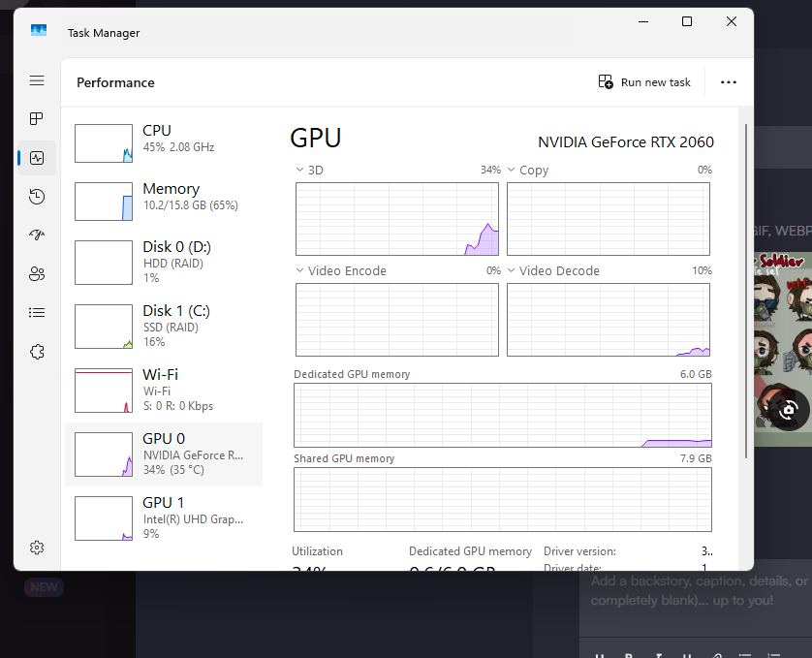
Task: Open the Startup apps icon
Action: tap(37, 235)
